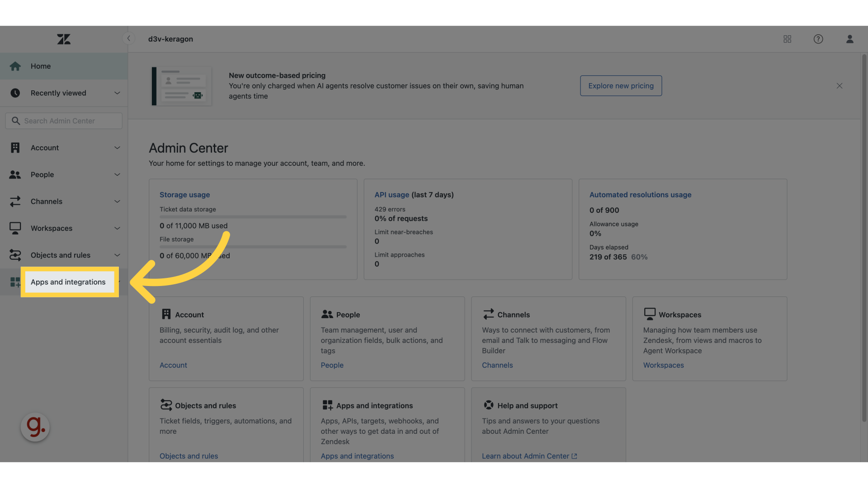Dismiss the pricing banner with the X
Screen dimensions: 868x488
(x=840, y=86)
